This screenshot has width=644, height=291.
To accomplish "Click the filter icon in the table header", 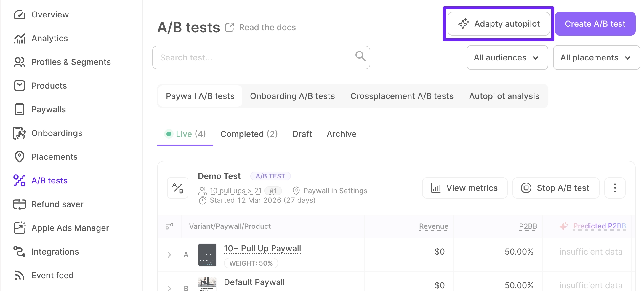I will 169,226.
